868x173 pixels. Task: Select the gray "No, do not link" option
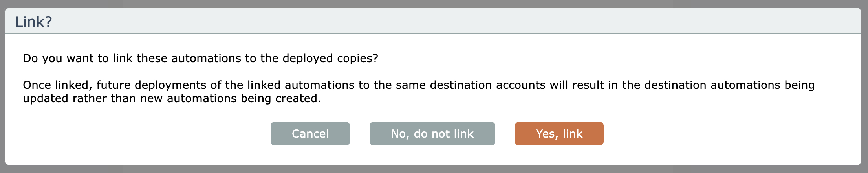coord(432,134)
